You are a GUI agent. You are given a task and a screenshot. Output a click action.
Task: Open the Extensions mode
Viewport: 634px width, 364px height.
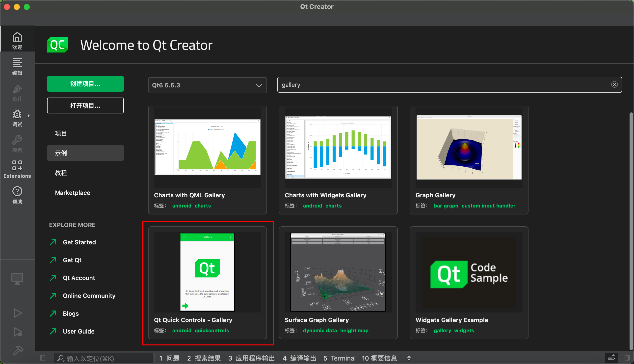[x=17, y=170]
